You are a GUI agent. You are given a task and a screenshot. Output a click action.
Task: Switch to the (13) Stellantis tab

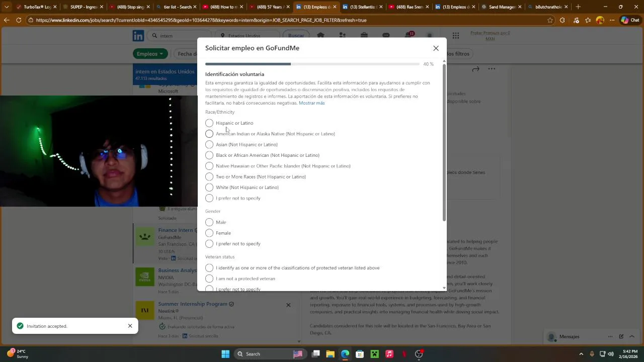(361, 7)
